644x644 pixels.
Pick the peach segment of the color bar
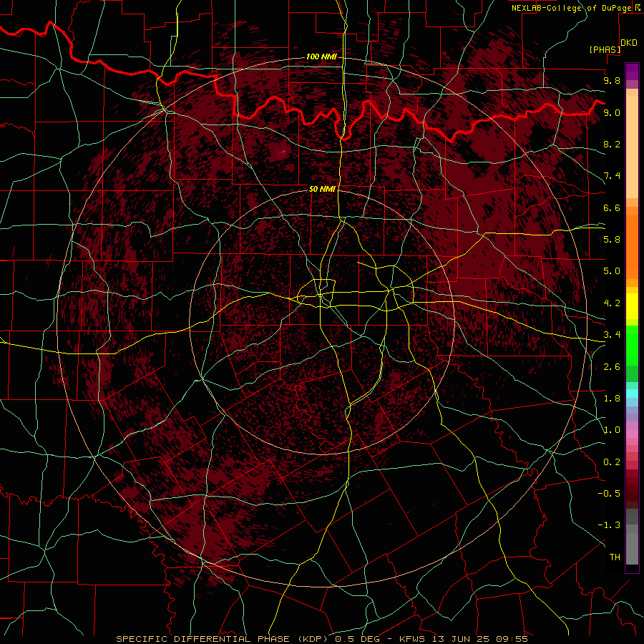pyautogui.click(x=632, y=147)
